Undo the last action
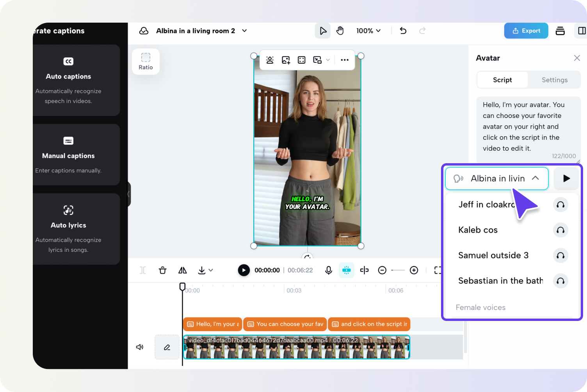The width and height of the screenshot is (587, 392). pos(403,31)
